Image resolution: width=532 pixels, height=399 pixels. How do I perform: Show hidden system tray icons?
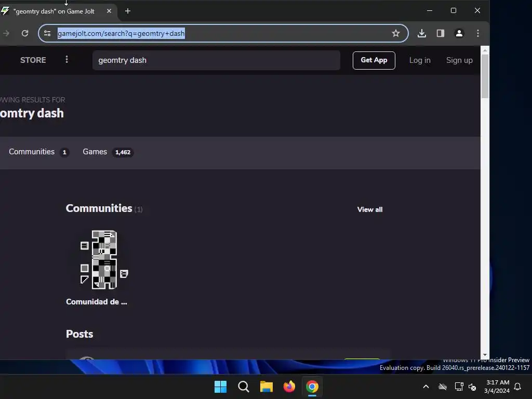(426, 387)
